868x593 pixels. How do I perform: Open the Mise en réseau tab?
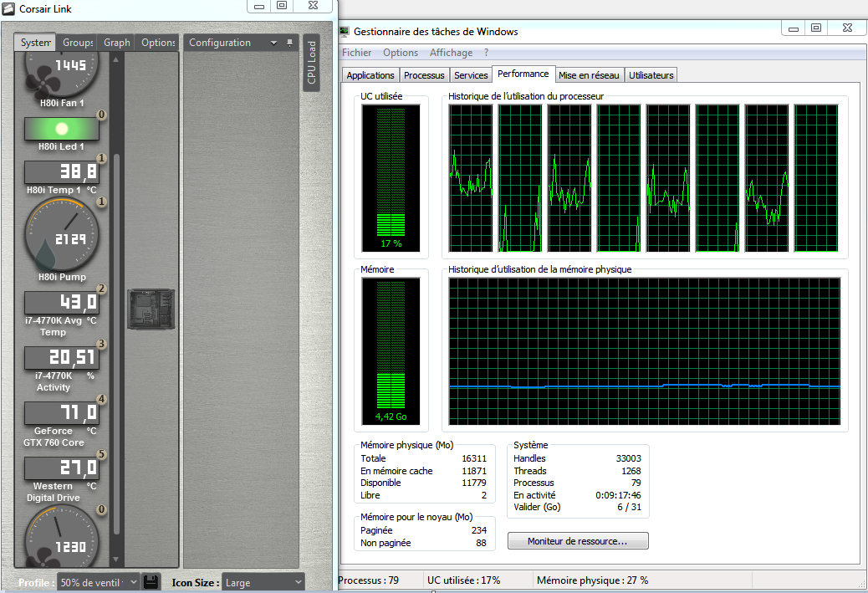tap(589, 75)
